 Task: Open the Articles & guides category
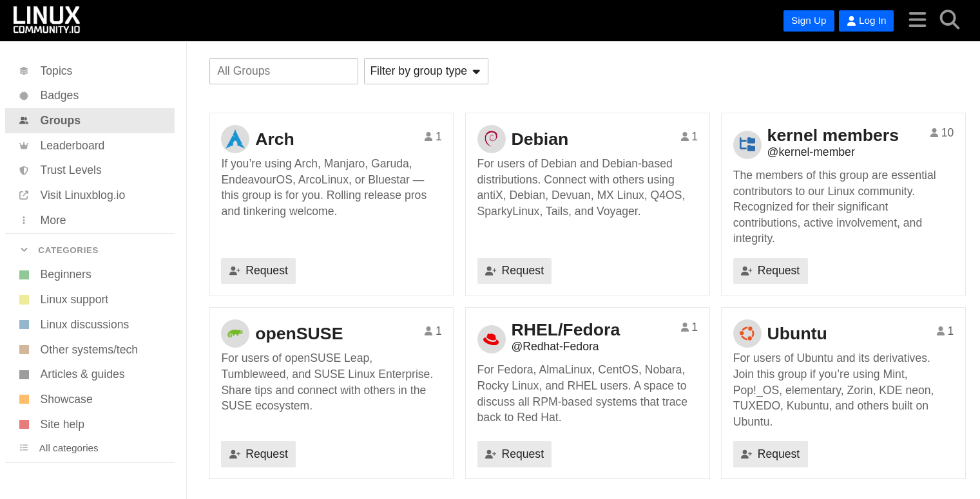90,374
